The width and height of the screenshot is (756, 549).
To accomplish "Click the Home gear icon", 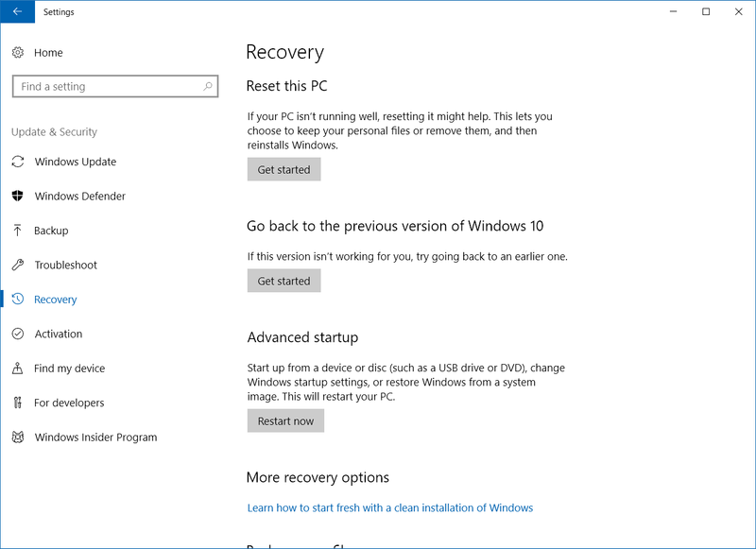I will [x=18, y=53].
